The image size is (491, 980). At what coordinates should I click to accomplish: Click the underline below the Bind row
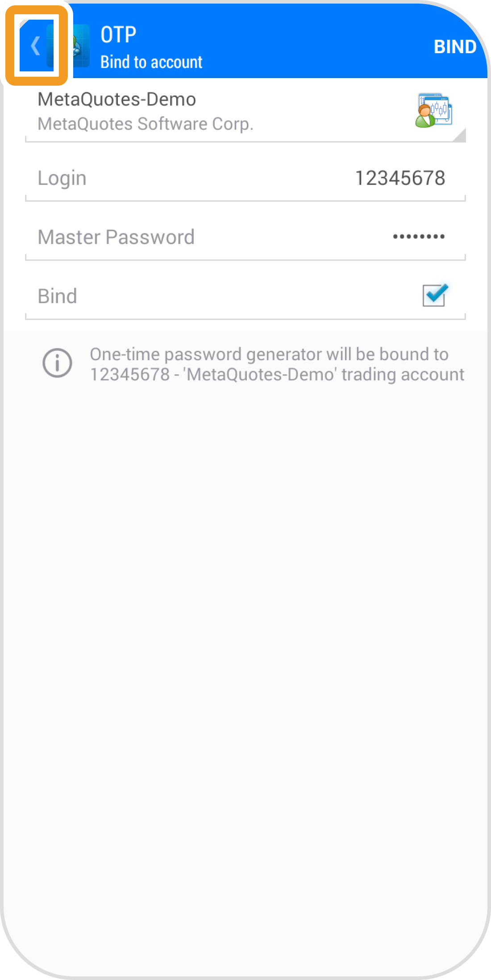(245, 319)
